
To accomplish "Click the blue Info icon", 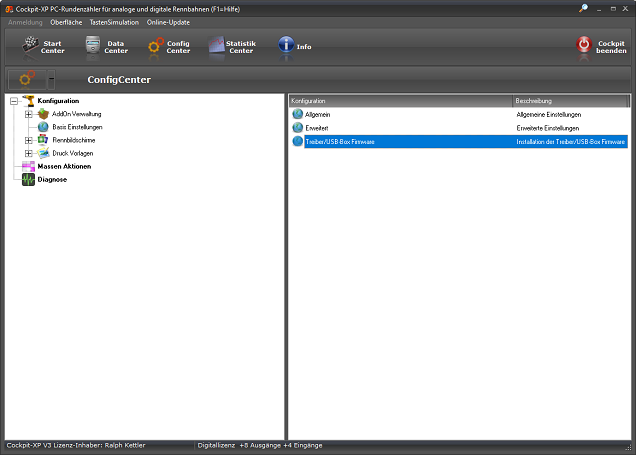I will [x=286, y=46].
